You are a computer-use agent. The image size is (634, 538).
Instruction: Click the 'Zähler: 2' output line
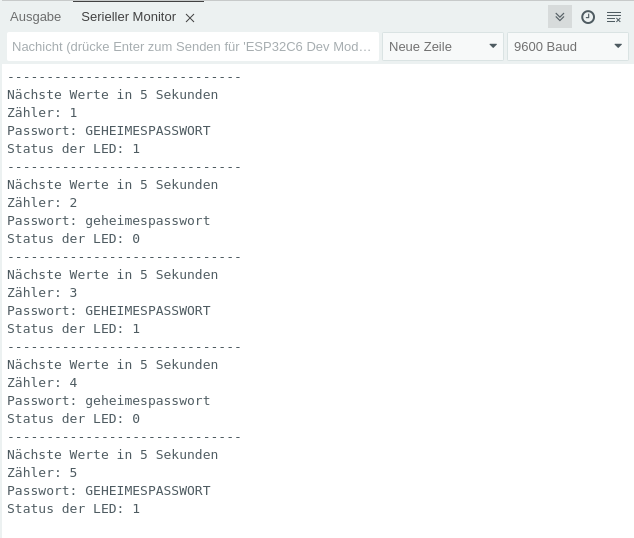(42, 203)
